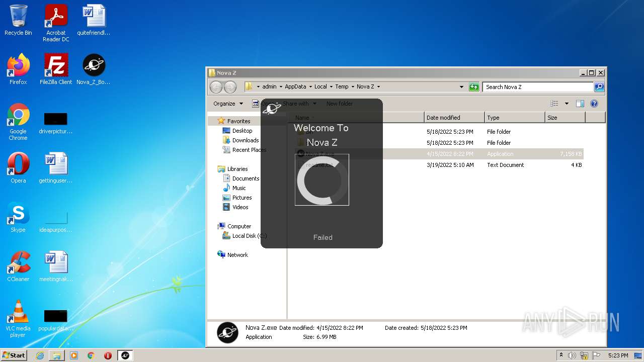Viewport: 644px width, 362px height.
Task: Expand the AppData breadcrumb arrow
Action: click(310, 87)
